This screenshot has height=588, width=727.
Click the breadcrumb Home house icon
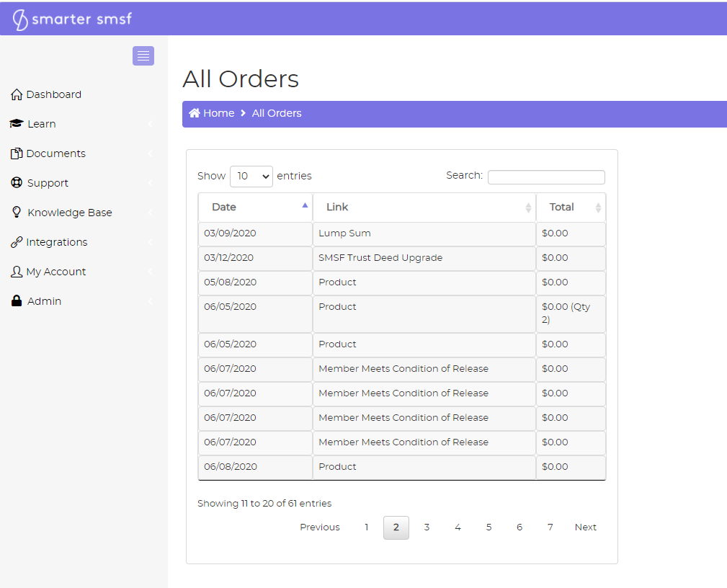click(195, 112)
